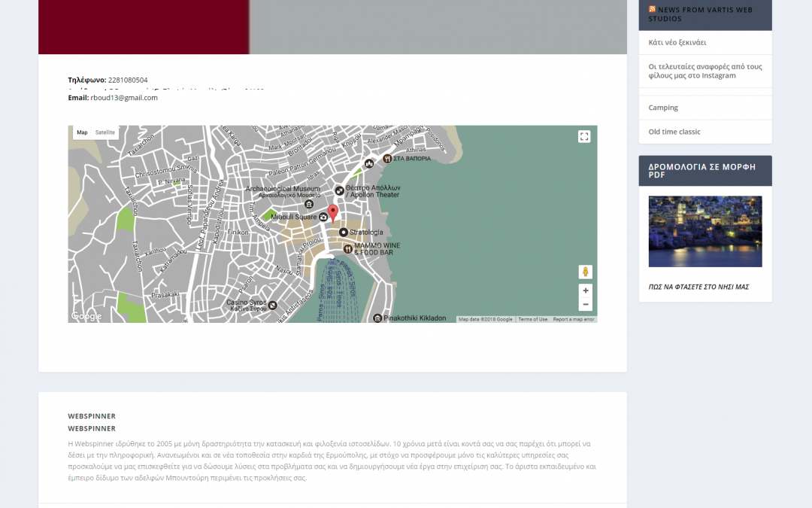812x508 pixels.
Task: Select Apollon Theater map icon
Action: (339, 190)
